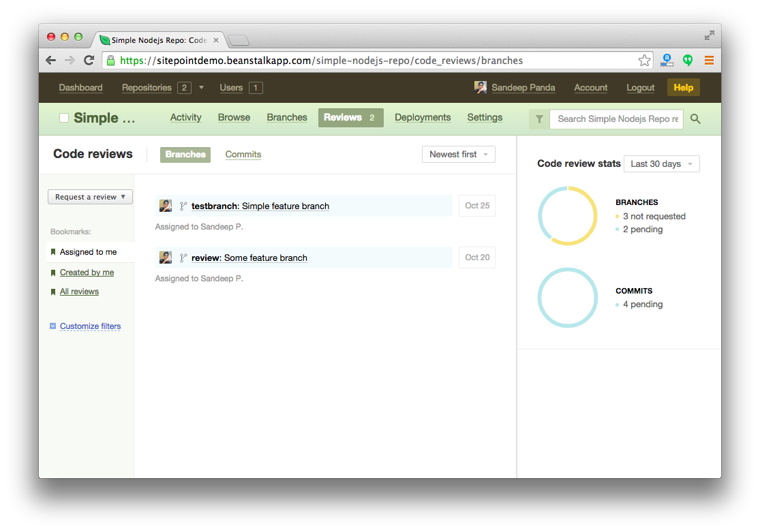Expand the Last 30 days dropdown

click(661, 164)
